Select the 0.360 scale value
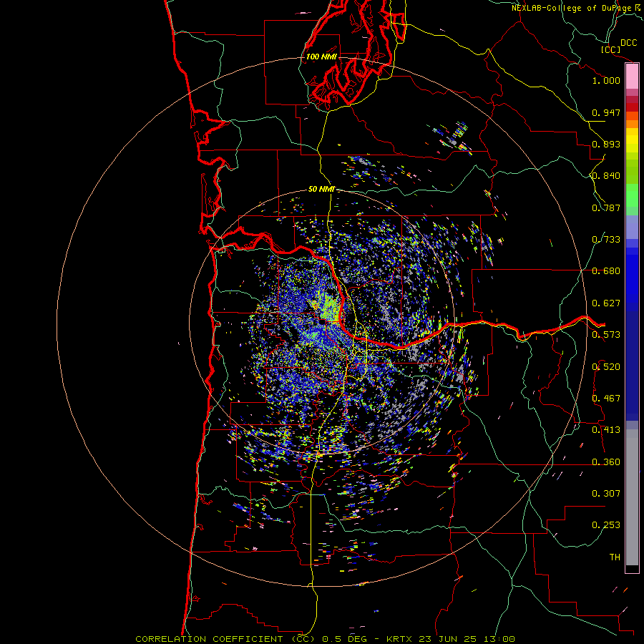644x644 pixels. pyautogui.click(x=606, y=462)
